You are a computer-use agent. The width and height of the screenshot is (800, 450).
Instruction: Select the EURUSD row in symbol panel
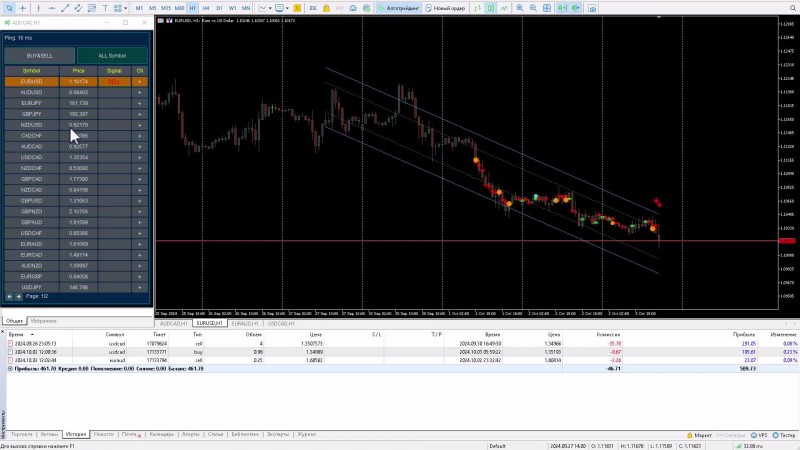[76, 82]
